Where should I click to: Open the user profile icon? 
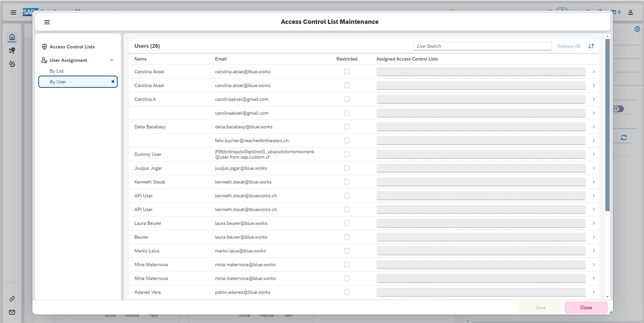pos(631,12)
